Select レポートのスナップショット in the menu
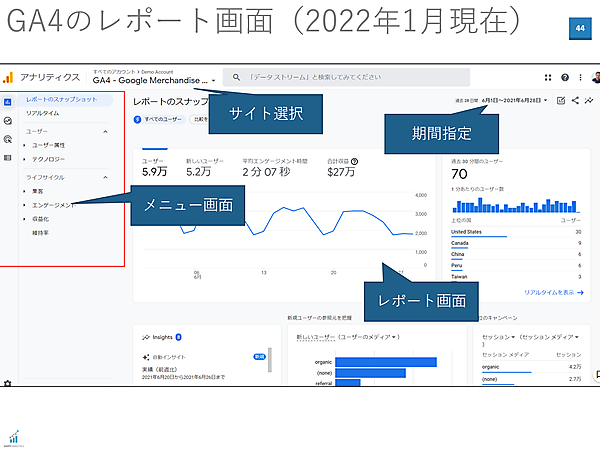This screenshot has width=600, height=449. (62, 100)
